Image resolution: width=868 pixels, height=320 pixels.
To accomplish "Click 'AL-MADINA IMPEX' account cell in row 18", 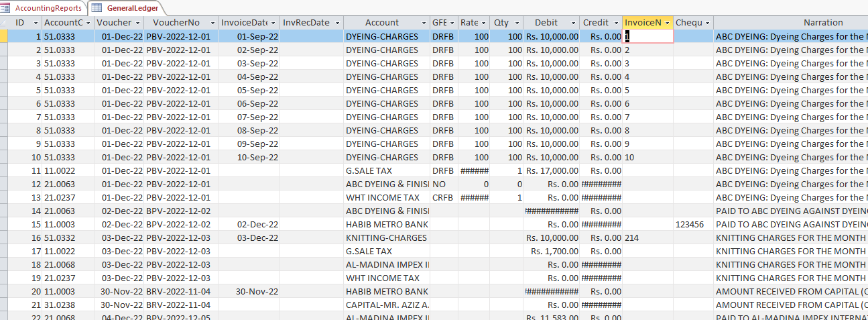I will [x=387, y=264].
